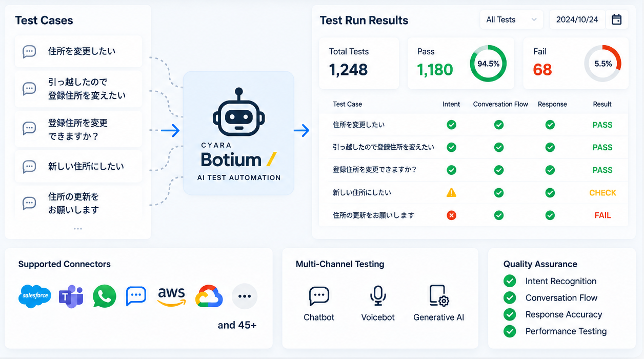The height and width of the screenshot is (359, 644).
Task: Click the WhatsApp connector icon
Action: tap(105, 296)
